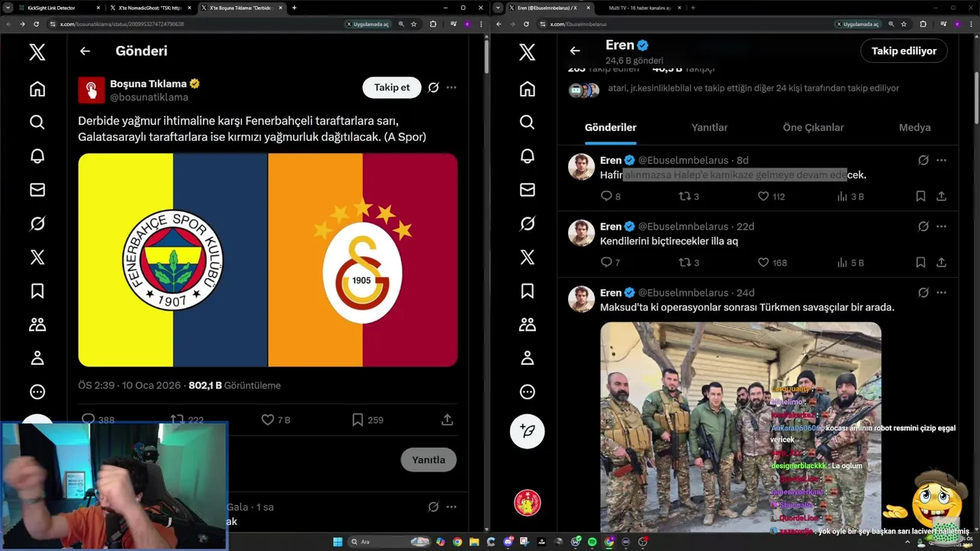Screen dimensions: 980x551
Task: Open Spotify from the taskbar
Action: point(593,542)
